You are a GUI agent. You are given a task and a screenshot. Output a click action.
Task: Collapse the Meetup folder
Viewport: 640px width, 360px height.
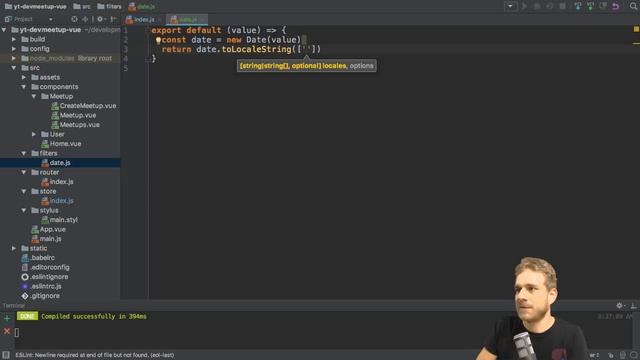[34, 96]
